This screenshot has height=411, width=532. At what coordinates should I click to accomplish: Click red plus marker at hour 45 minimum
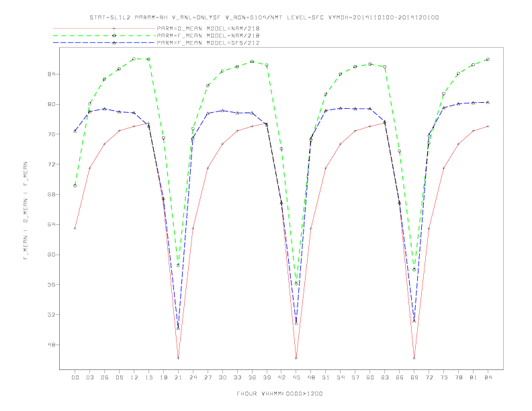[296, 358]
